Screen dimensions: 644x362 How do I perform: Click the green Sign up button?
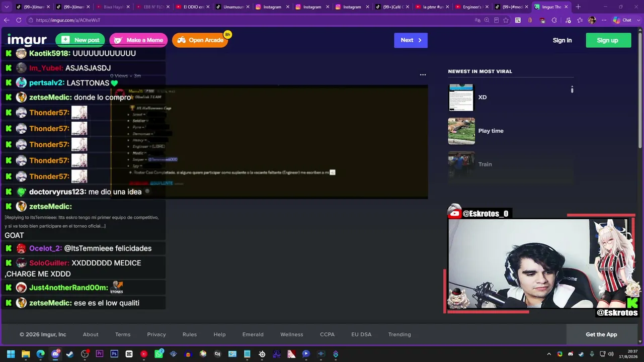pos(607,40)
